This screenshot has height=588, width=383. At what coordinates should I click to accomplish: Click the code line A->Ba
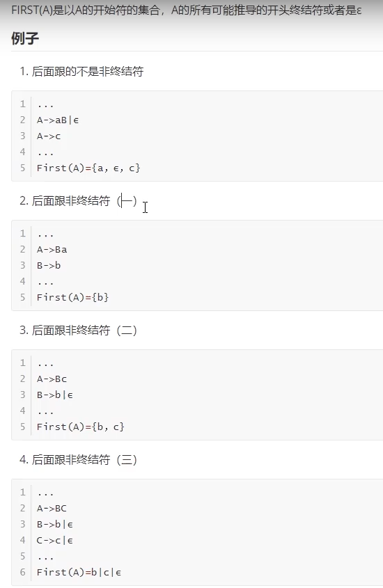[52, 249]
